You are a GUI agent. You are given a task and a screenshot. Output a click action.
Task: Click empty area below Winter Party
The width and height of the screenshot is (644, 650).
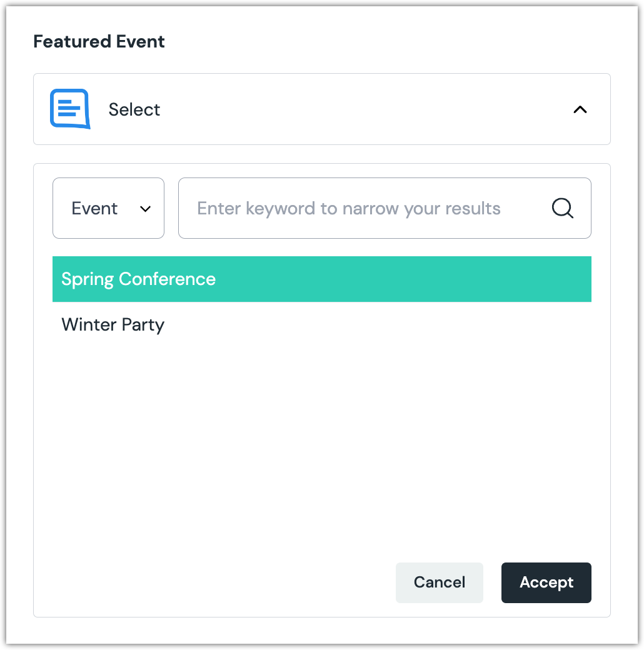(321, 437)
